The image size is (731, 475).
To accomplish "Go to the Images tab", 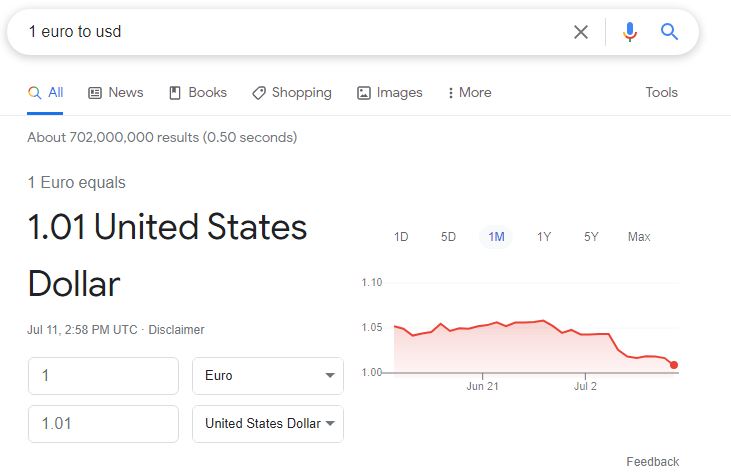I will pyautogui.click(x=390, y=92).
